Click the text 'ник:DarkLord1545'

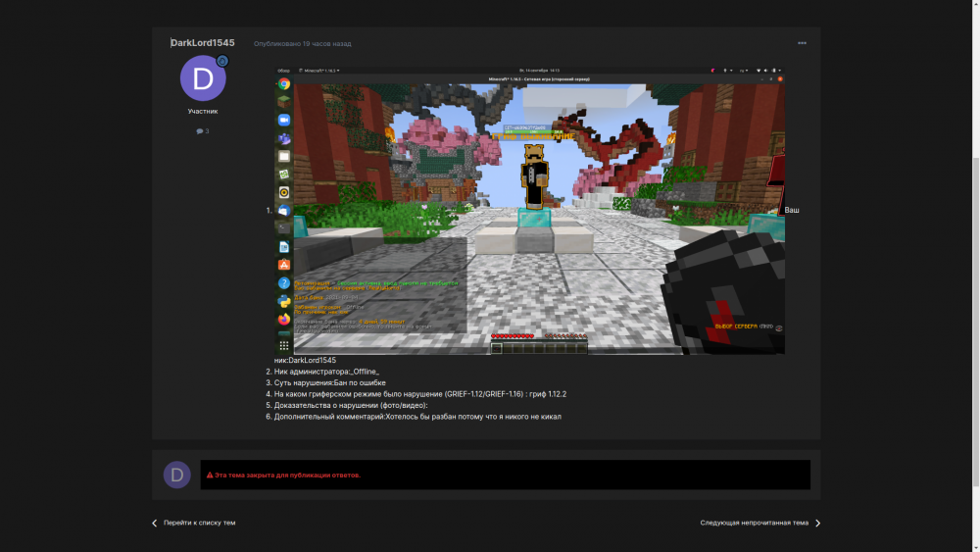click(x=305, y=360)
